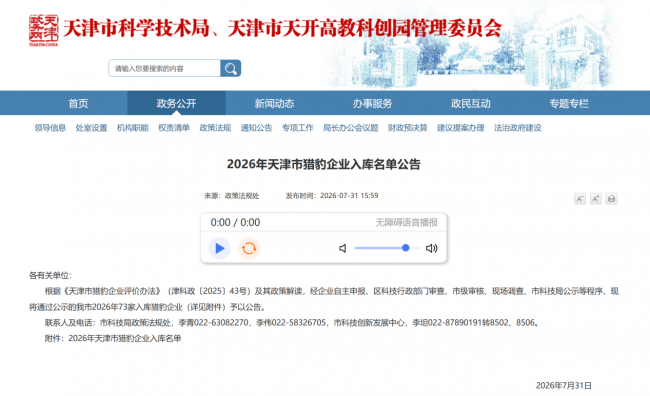The image size is (650, 396).
Task: Click the mute speaker icon
Action: tap(343, 248)
